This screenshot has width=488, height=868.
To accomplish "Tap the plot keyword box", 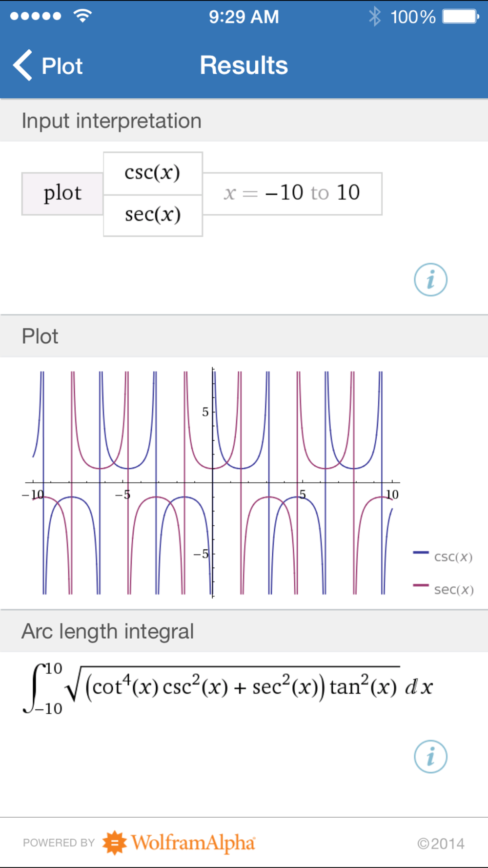I will click(62, 194).
